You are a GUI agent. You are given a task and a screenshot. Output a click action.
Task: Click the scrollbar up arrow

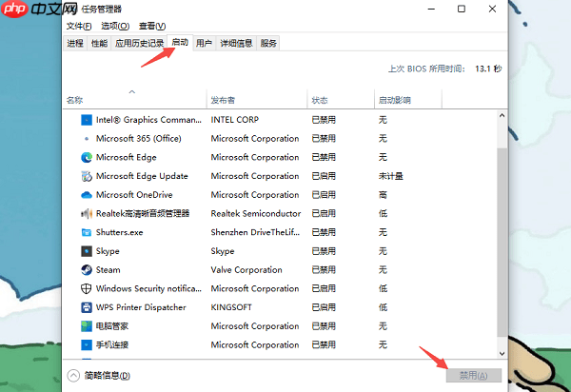point(502,116)
